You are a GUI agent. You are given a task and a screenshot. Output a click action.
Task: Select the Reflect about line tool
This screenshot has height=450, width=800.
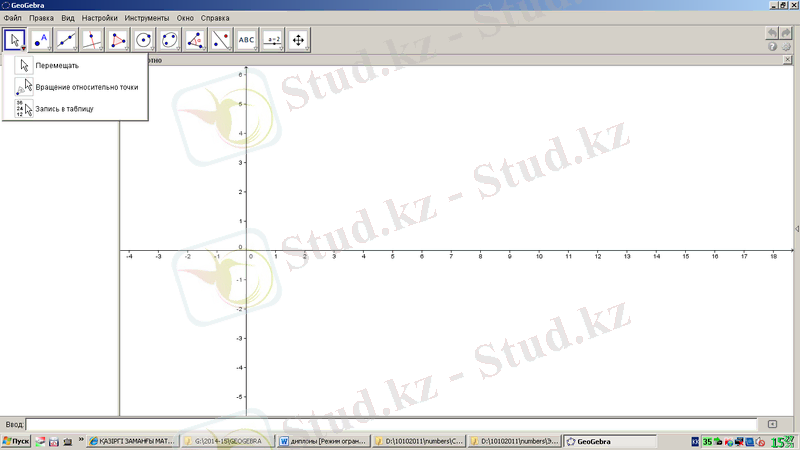point(221,40)
